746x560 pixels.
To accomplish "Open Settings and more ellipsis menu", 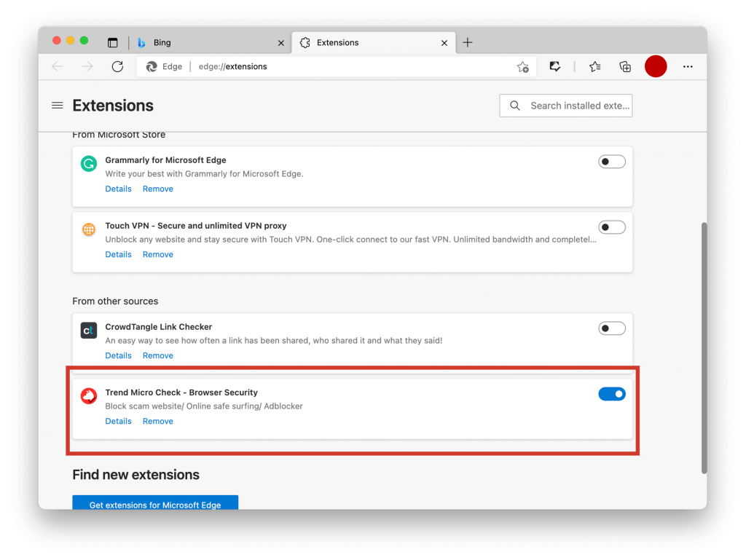I will [688, 67].
